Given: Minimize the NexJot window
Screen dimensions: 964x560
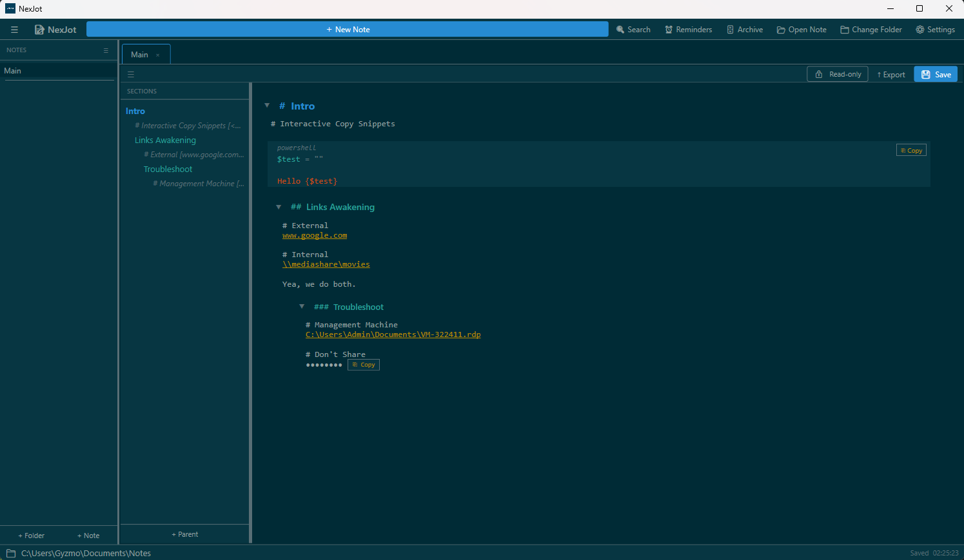Looking at the screenshot, I should pos(890,9).
